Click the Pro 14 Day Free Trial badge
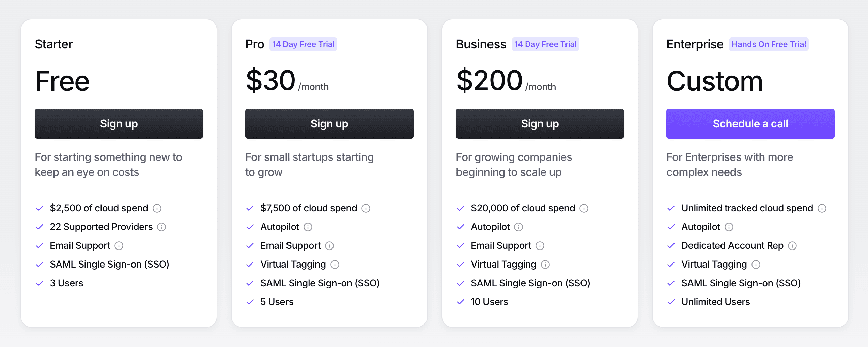This screenshot has width=868, height=347. [x=303, y=44]
